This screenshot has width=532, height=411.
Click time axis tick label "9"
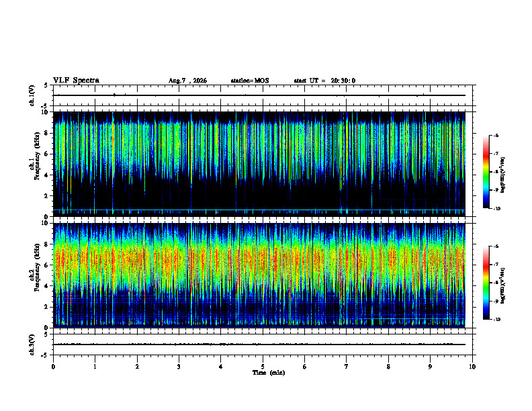point(430,367)
